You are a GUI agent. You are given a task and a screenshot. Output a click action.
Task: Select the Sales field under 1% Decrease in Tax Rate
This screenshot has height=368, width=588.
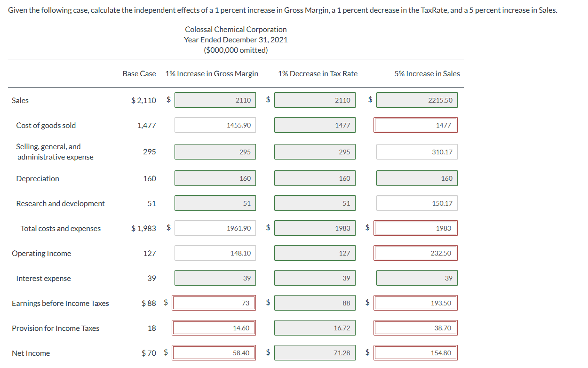click(x=315, y=100)
